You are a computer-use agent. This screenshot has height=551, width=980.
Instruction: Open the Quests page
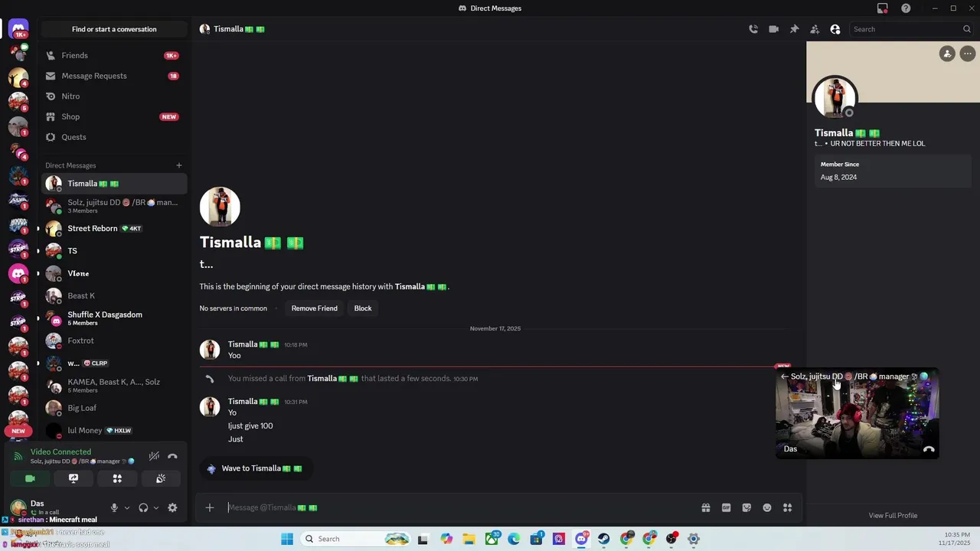point(114,137)
